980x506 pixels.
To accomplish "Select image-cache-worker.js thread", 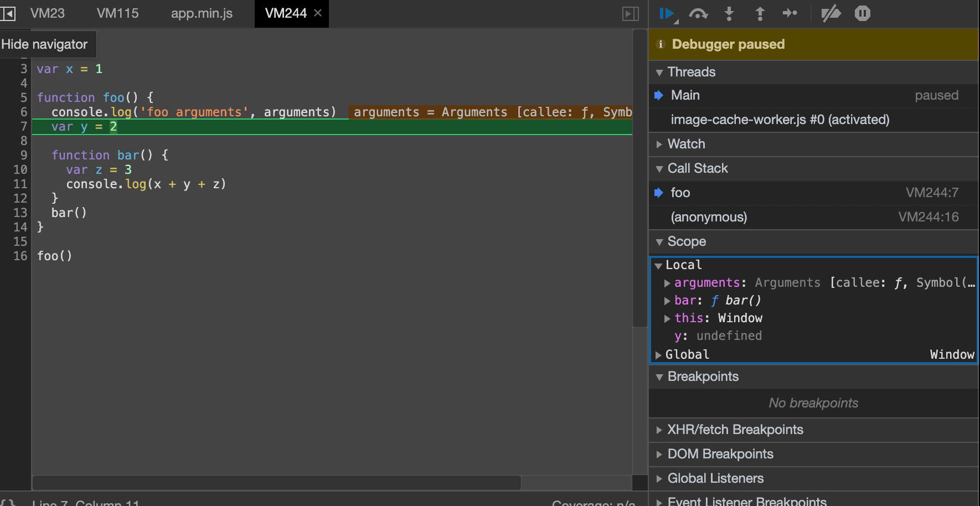I will coord(780,120).
